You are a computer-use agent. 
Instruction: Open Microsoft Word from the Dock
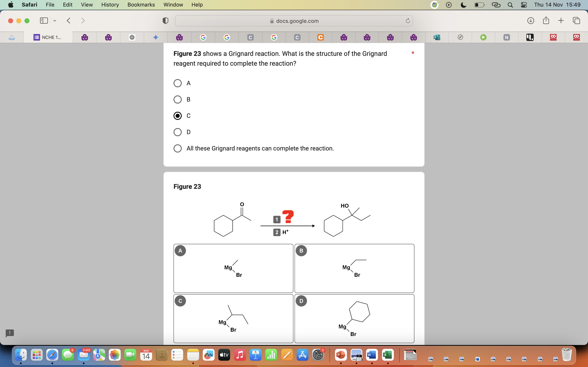point(372,355)
